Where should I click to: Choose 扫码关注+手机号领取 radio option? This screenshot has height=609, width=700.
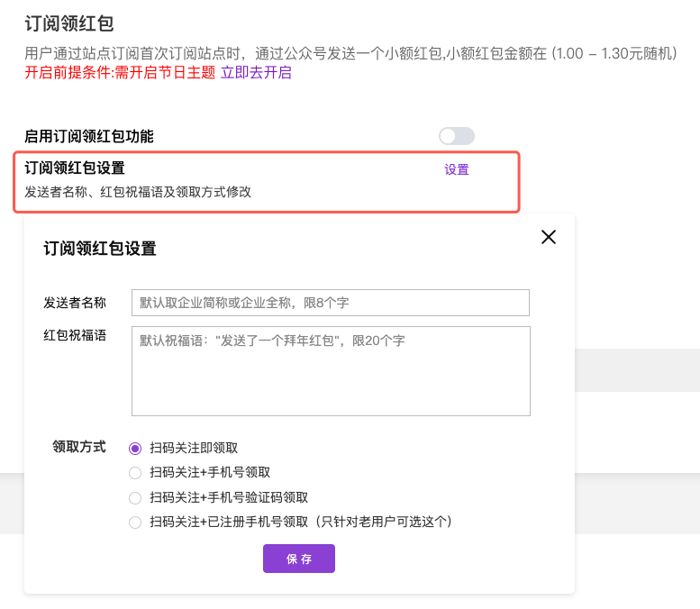coord(135,473)
